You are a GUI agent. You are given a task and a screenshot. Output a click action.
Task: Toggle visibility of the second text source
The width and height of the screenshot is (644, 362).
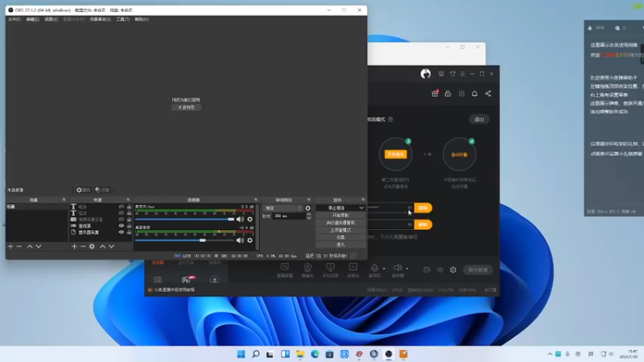[122, 213]
